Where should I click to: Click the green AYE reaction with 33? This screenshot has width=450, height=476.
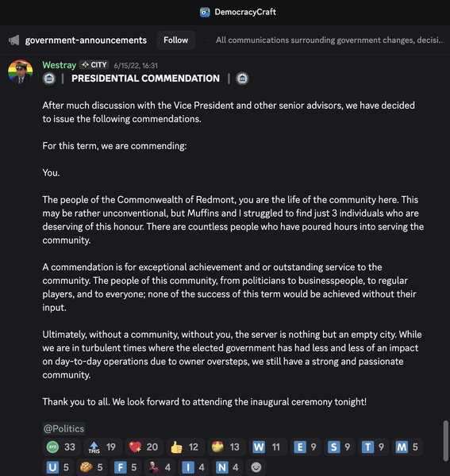(x=62, y=447)
